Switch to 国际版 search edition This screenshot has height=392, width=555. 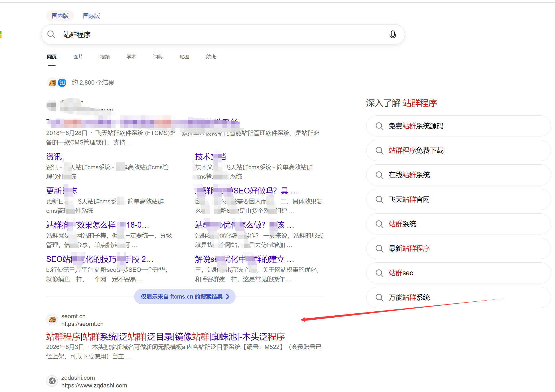tap(92, 16)
